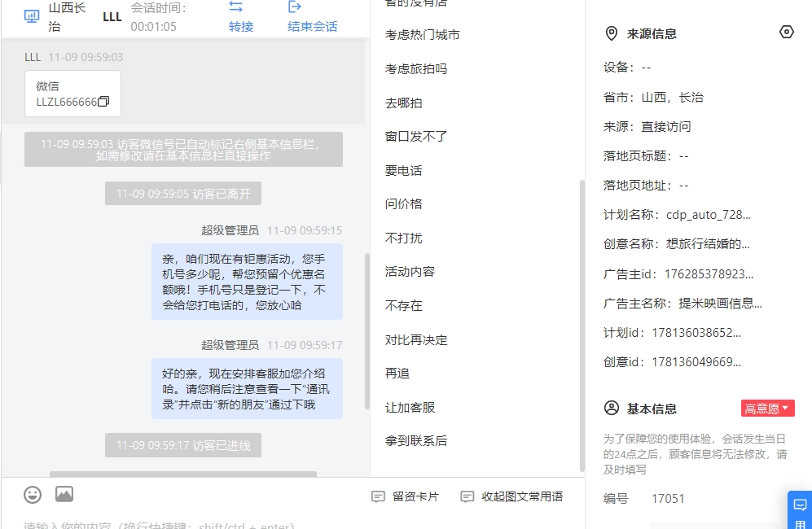
Task: Click the quick phrases list scrollbar
Action: (x=582, y=326)
